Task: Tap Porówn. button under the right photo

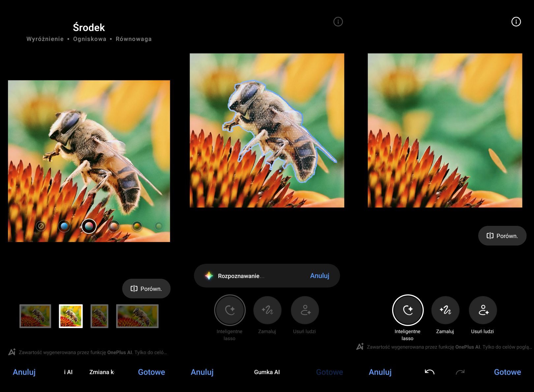Action: pyautogui.click(x=502, y=236)
